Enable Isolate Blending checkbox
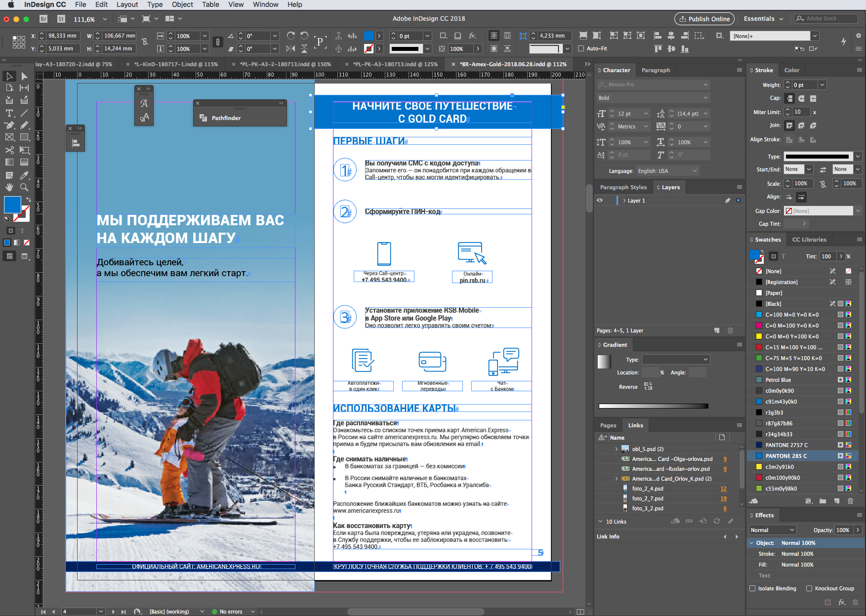Image resolution: width=866 pixels, height=616 pixels. pyautogui.click(x=752, y=588)
